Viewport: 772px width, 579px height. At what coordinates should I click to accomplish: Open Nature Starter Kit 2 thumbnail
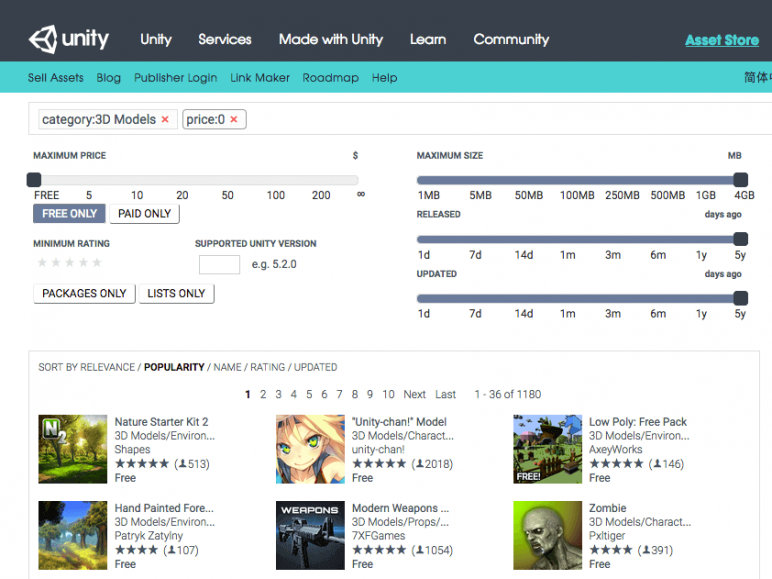(x=73, y=449)
